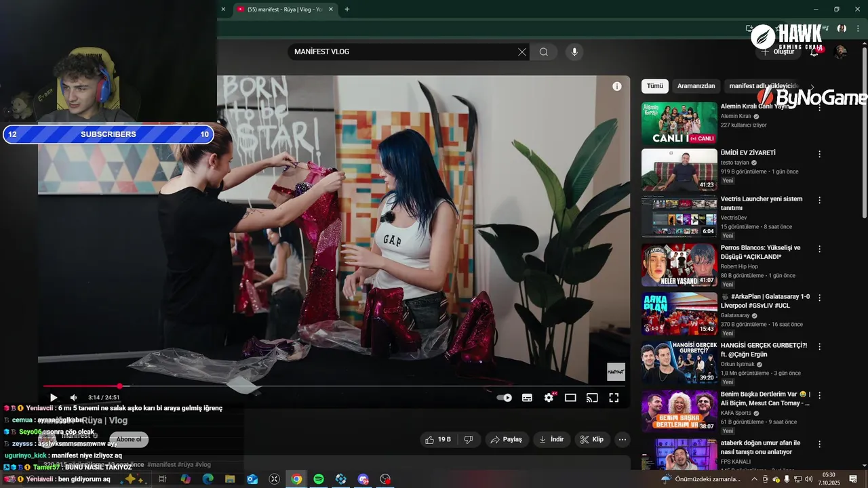Open Chrome three-dot menu
This screenshot has height=488, width=868.
pyautogui.click(x=858, y=28)
